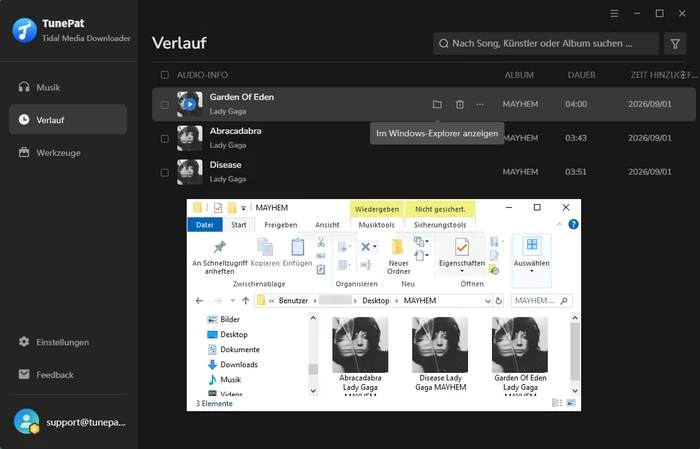Open quick access toolbar customize dropdown arrow

[x=243, y=208]
